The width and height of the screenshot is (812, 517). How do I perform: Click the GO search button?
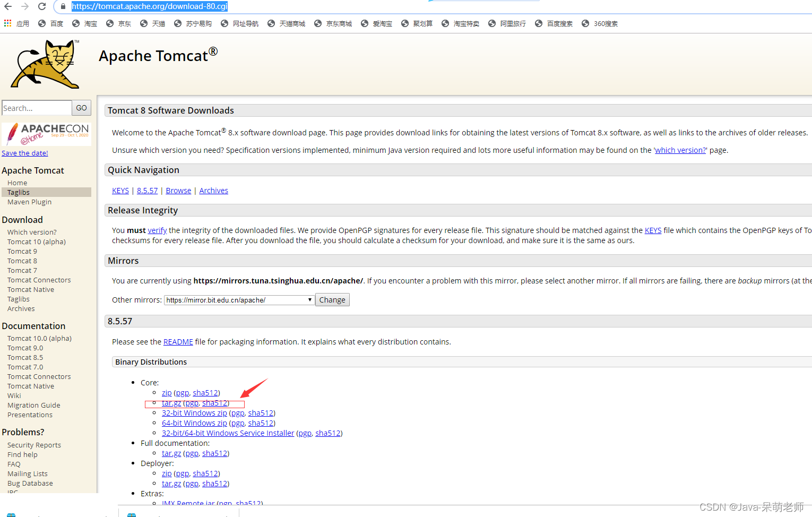[81, 108]
